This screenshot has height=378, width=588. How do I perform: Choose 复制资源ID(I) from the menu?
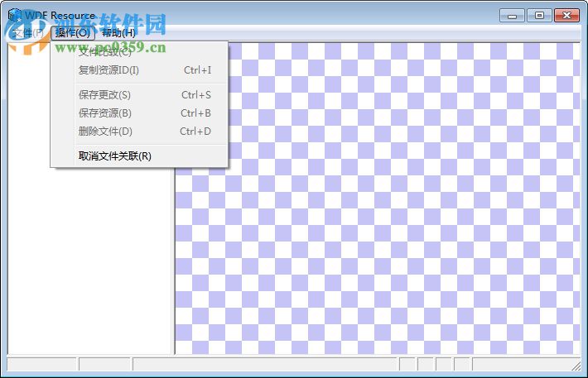[139, 70]
